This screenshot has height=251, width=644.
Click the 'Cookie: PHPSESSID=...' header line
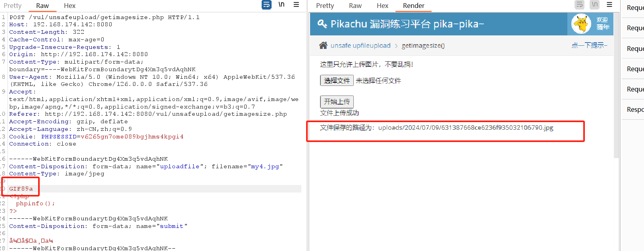tap(96, 136)
